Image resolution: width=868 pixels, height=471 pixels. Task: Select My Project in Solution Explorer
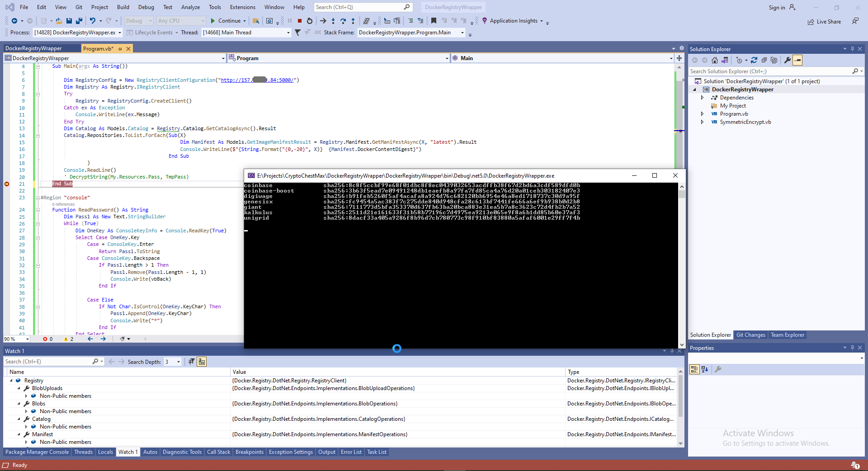732,106
